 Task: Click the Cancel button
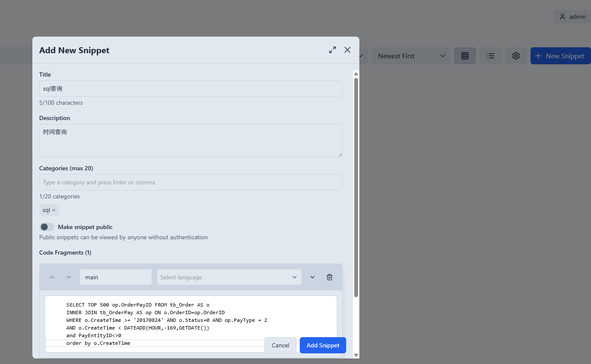[280, 345]
